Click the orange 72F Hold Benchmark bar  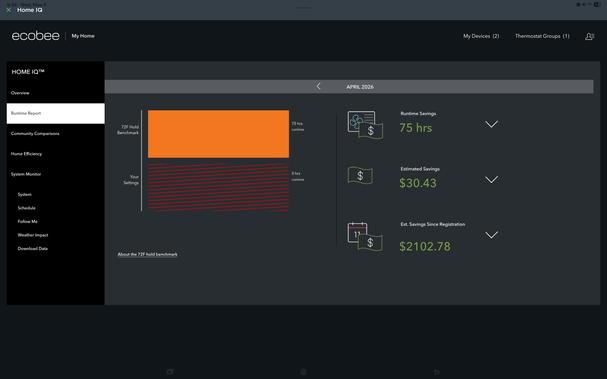point(218,134)
